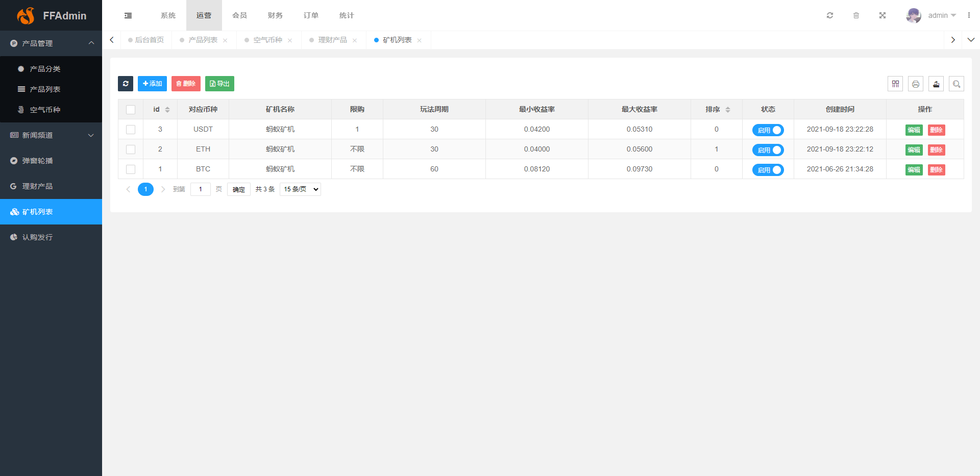Viewport: 980px width, 476px height.
Task: Collapse sidebar with the menu fold icon
Action: point(128,16)
